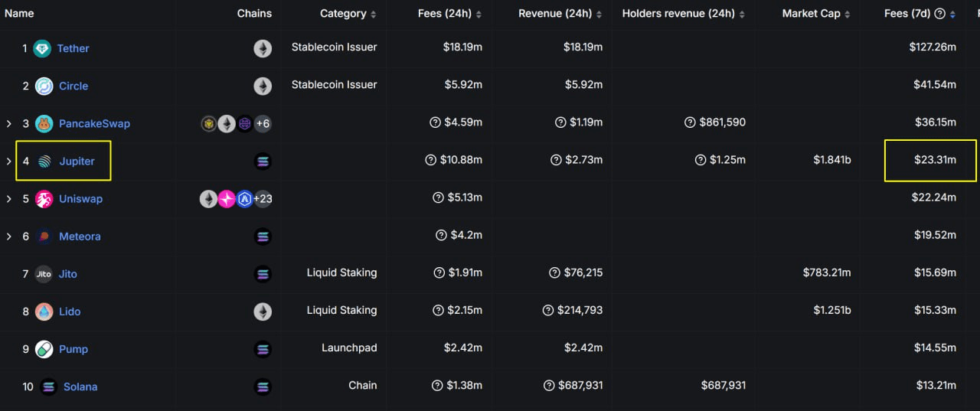Click the Circle protocol logo icon
Viewport: 980px width, 411px height.
point(44,86)
